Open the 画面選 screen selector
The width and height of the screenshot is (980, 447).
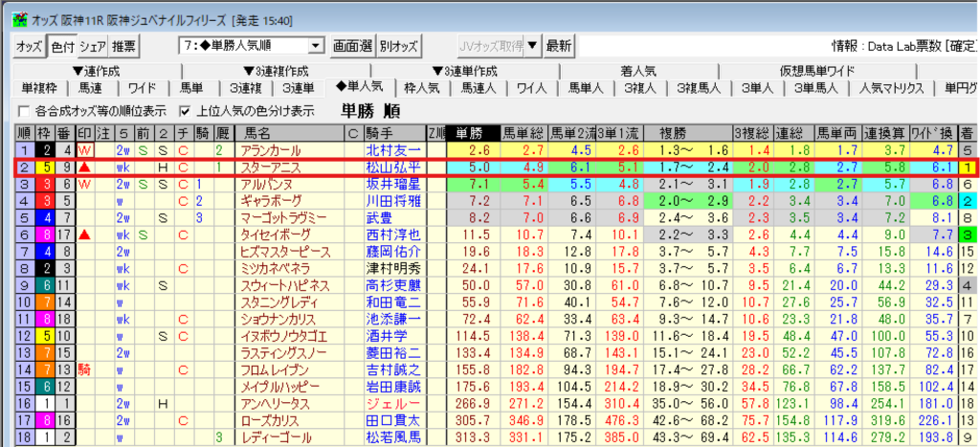[x=352, y=46]
